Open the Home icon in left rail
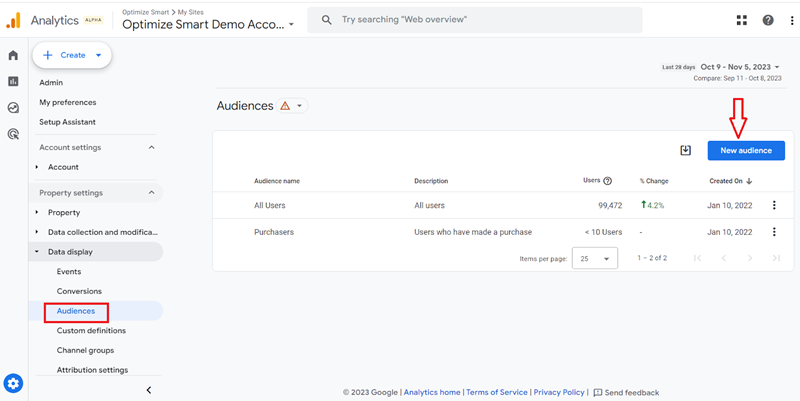 (x=13, y=55)
